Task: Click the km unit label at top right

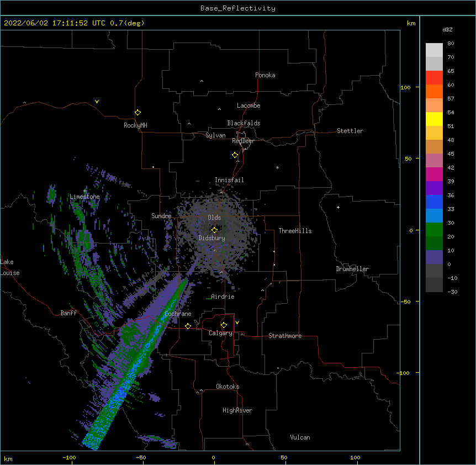Action: coord(411,23)
